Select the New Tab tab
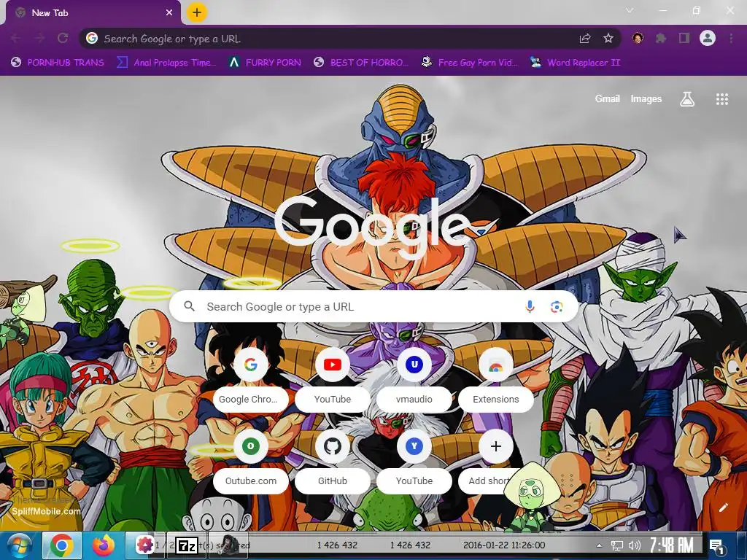 93,13
